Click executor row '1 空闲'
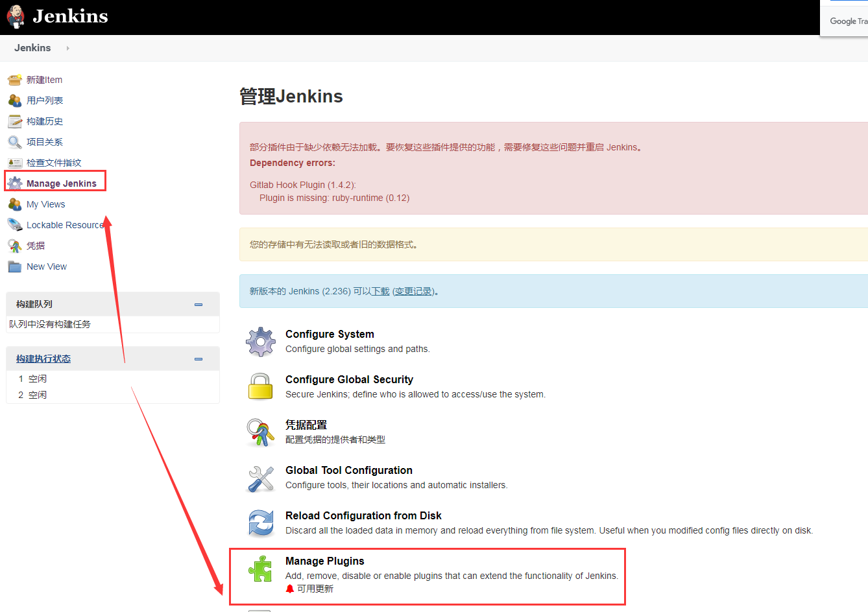868x612 pixels. tap(113, 379)
